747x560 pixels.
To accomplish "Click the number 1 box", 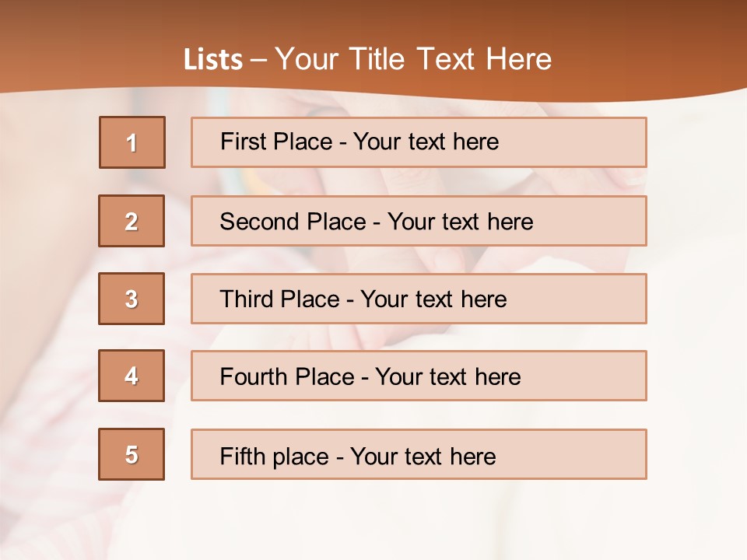I will tap(132, 142).
